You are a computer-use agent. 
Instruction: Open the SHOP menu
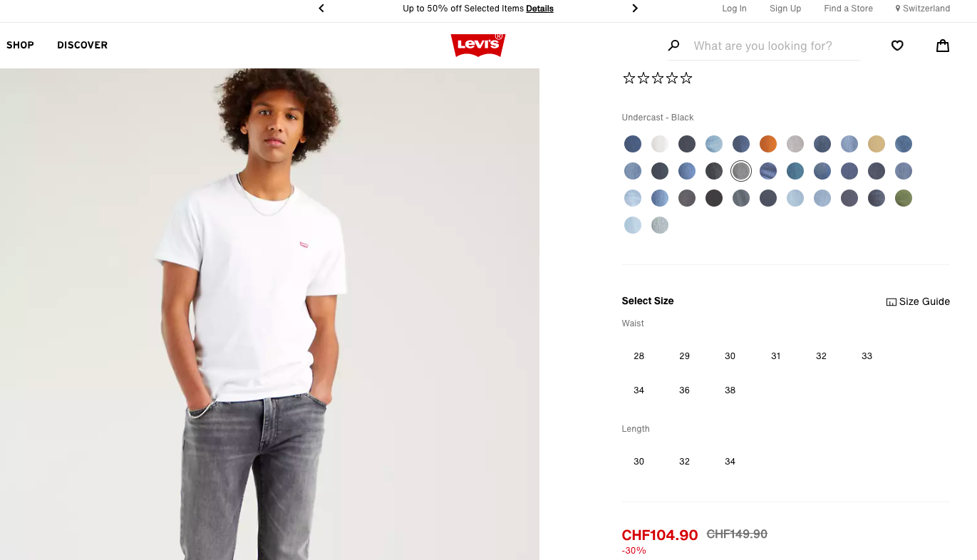pyautogui.click(x=20, y=45)
